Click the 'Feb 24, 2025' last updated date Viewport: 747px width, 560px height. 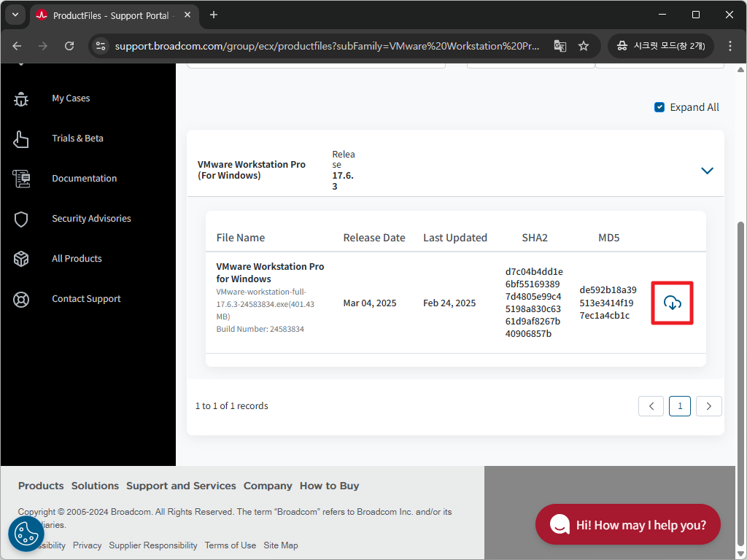(x=449, y=303)
